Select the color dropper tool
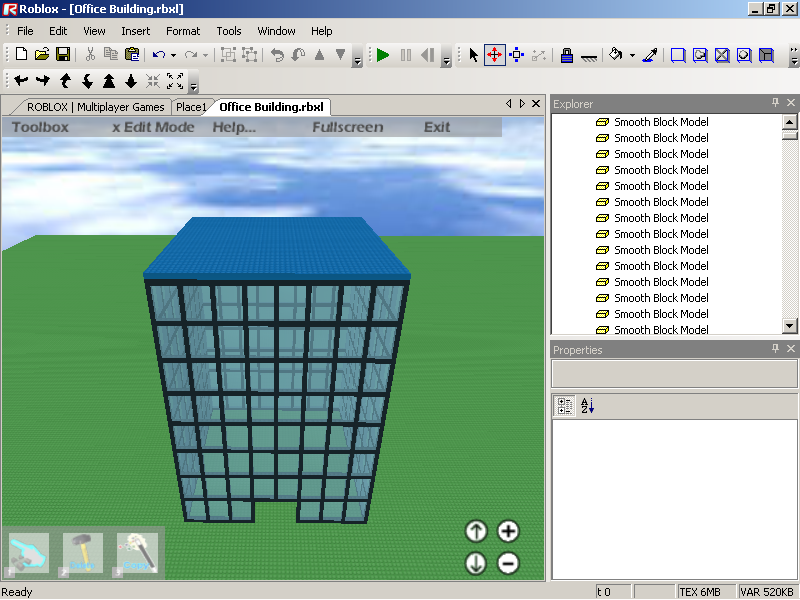The width and height of the screenshot is (800, 600). click(x=650, y=56)
